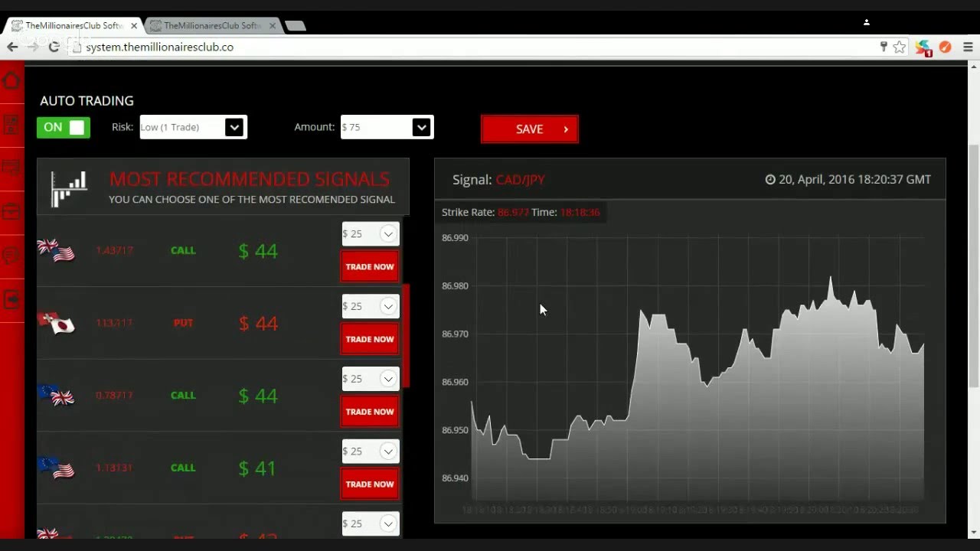Screen dimensions: 980x551
Task: Click the address bar URL field
Action: coord(475,47)
